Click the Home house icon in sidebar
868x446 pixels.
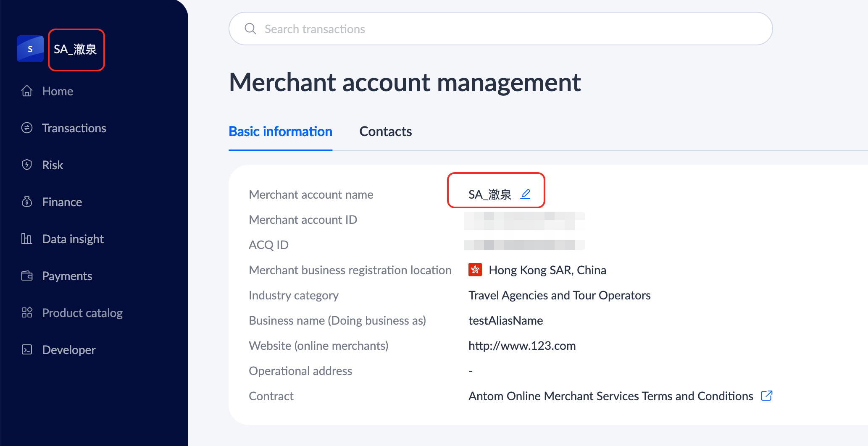pyautogui.click(x=27, y=91)
